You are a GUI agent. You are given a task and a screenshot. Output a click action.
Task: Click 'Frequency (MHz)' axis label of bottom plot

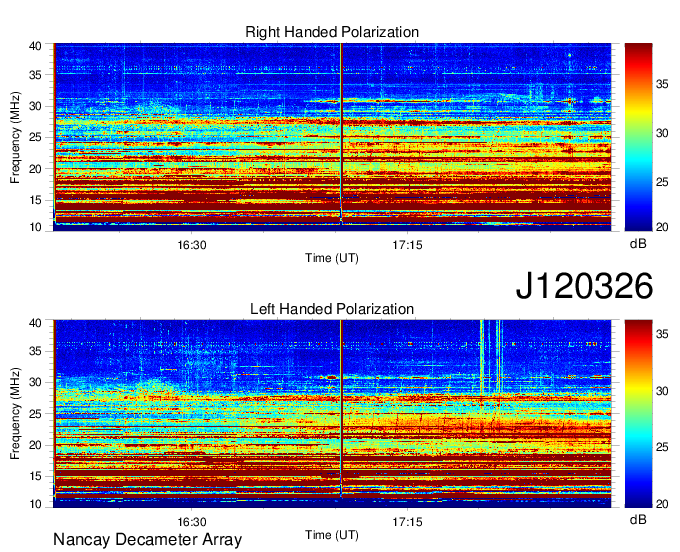pyautogui.click(x=15, y=414)
